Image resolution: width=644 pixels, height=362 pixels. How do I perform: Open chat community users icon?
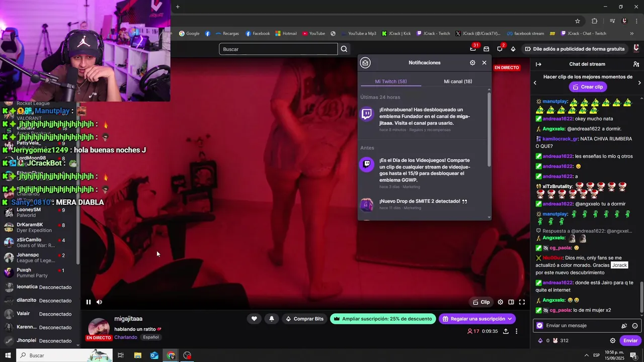point(636,64)
